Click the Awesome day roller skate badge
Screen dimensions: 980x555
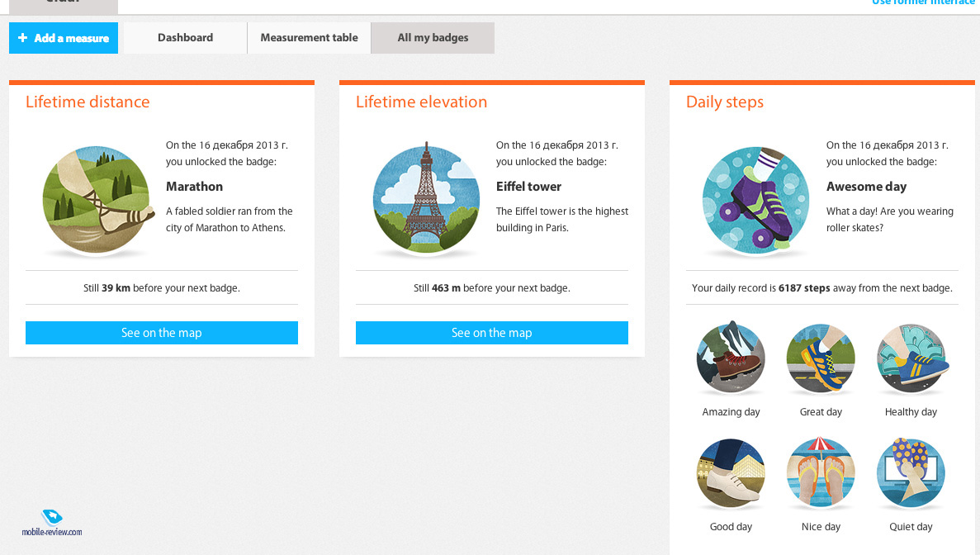[756, 200]
